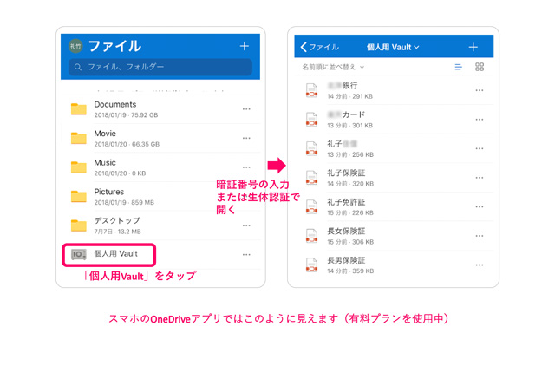Open the Music folder icon

(x=79, y=167)
